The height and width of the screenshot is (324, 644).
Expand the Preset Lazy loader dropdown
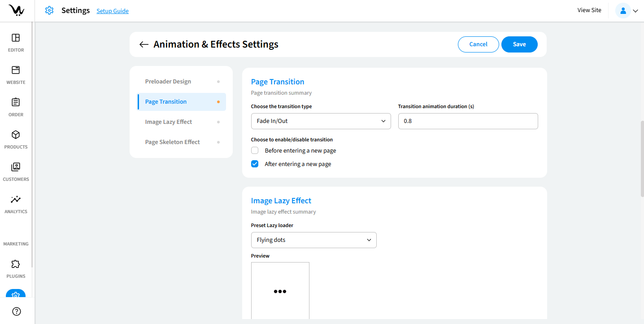(x=313, y=240)
